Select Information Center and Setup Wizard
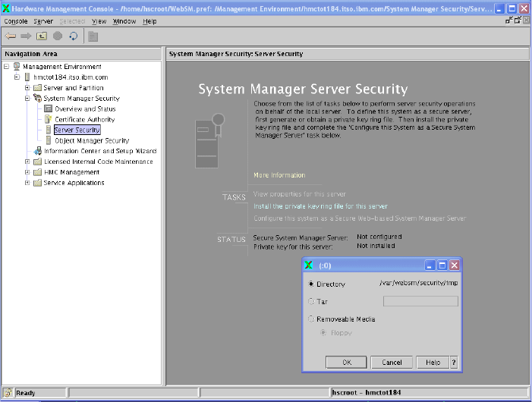Image resolution: width=532 pixels, height=402 pixels. (x=100, y=151)
